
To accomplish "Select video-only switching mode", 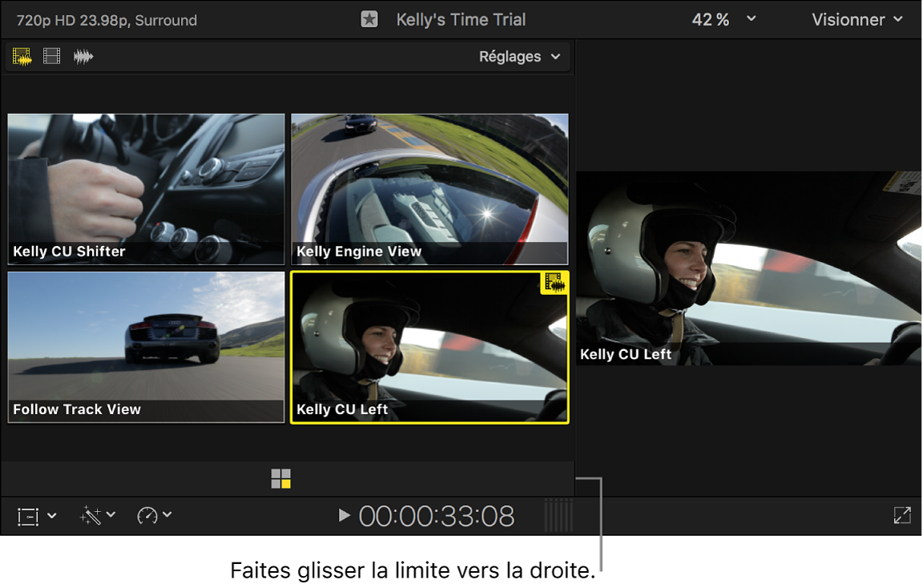I will [x=51, y=56].
